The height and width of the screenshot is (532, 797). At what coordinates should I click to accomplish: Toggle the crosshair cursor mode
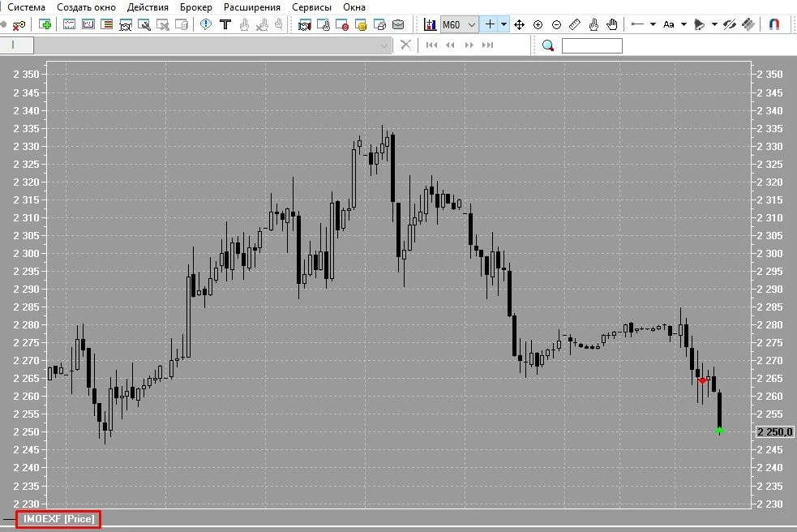pos(490,24)
